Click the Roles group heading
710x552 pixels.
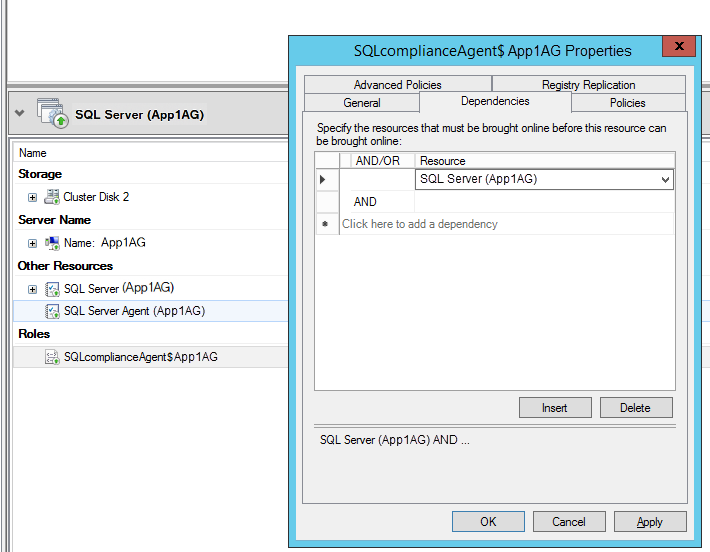coord(34,334)
